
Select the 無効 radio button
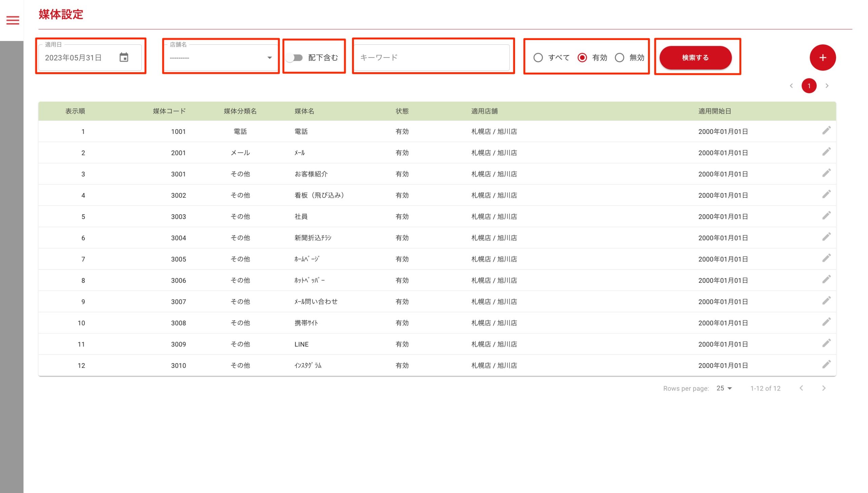pos(619,58)
